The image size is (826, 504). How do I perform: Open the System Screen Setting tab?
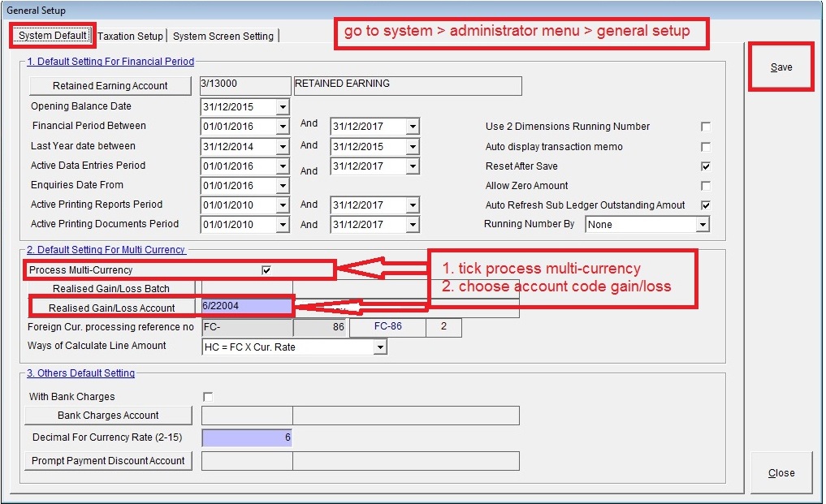click(x=223, y=36)
